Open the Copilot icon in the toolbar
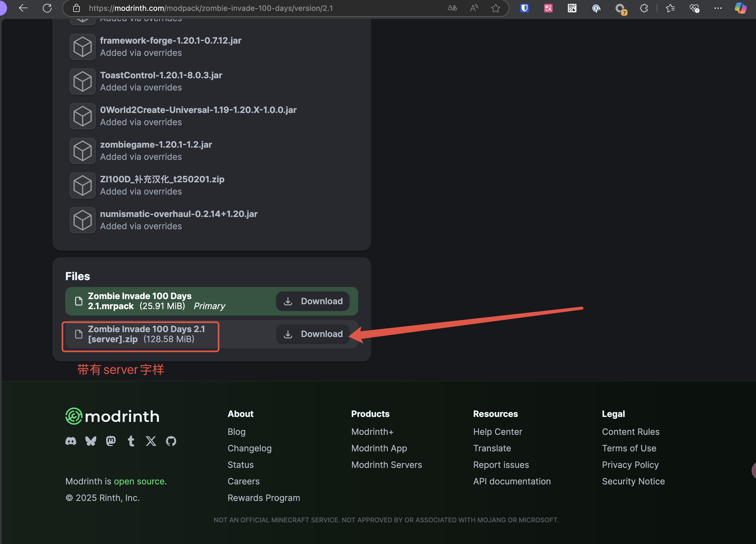This screenshot has width=756, height=544. (740, 8)
